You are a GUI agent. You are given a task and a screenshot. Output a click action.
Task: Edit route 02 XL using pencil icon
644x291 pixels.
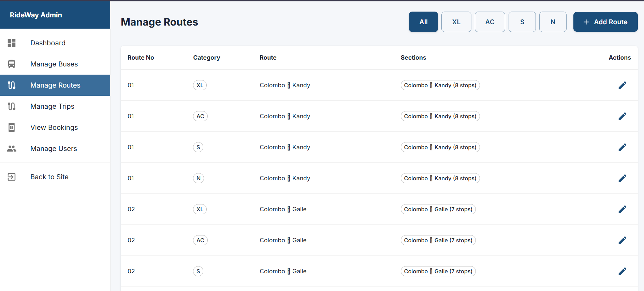(623, 209)
